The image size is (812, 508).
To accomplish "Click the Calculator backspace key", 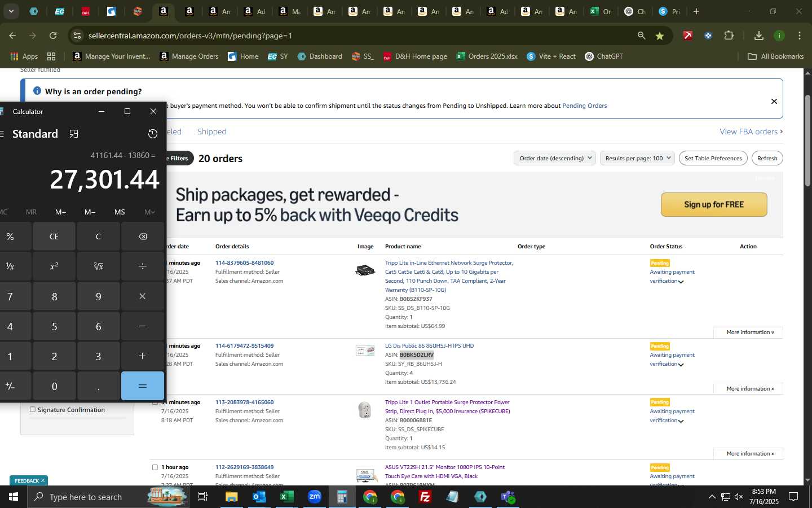I will tap(143, 237).
